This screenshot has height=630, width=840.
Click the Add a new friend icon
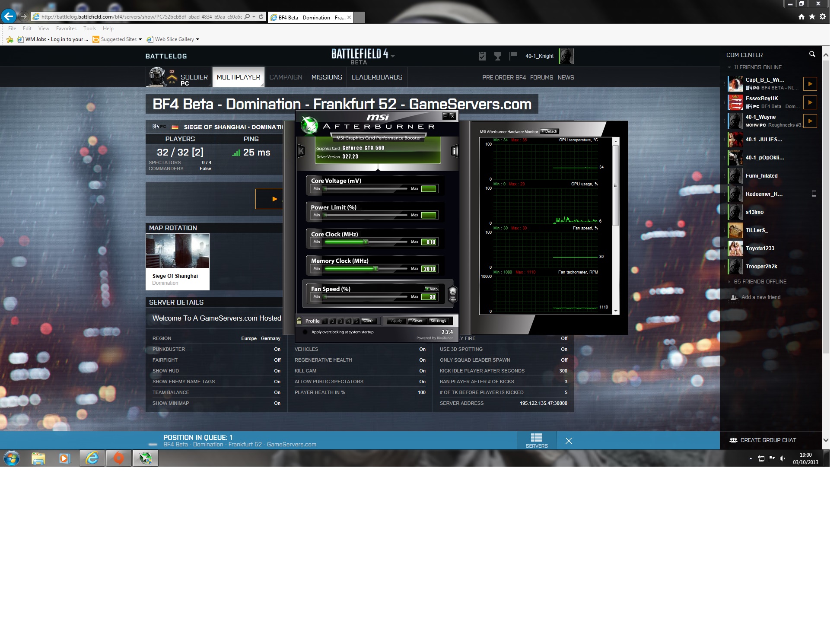point(734,297)
